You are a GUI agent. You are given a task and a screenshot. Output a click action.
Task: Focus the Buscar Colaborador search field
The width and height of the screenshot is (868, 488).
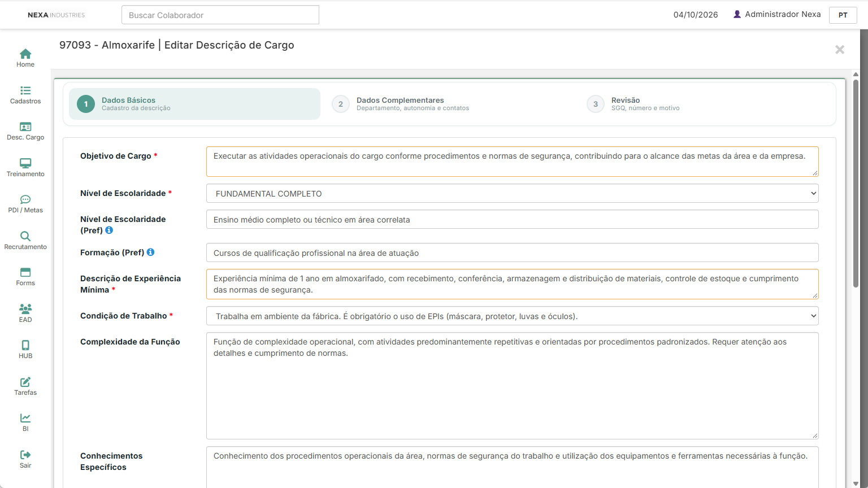point(220,15)
